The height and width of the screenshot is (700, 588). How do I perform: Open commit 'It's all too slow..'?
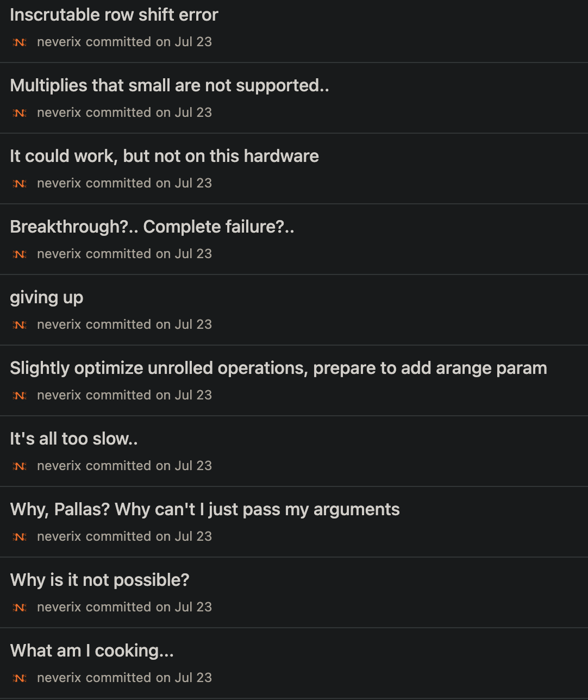coord(74,439)
